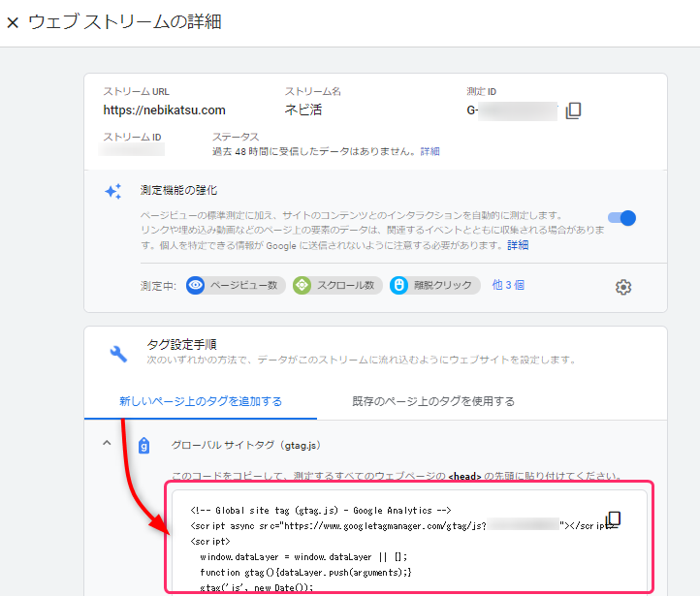
Task: Open enhanced measurement settings gear
Action: [x=623, y=287]
